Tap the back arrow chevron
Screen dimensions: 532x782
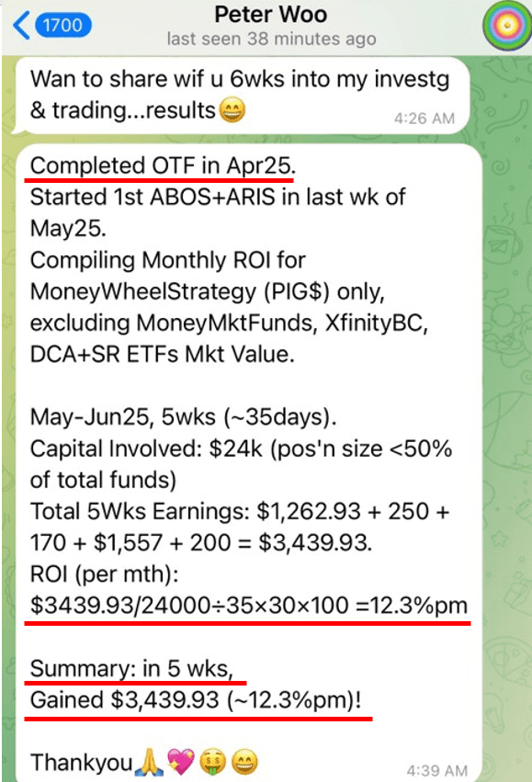pyautogui.click(x=21, y=26)
